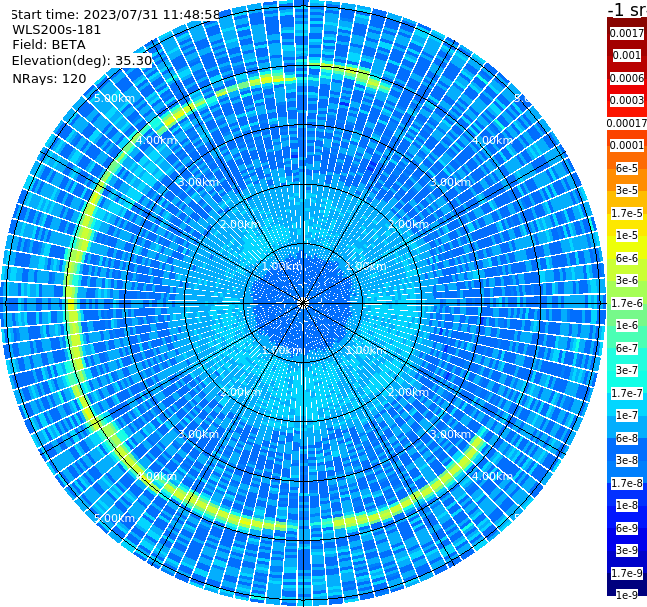Click the 4.00km range label in lower-right quadrant
This screenshot has height=607, width=647.
click(x=492, y=476)
